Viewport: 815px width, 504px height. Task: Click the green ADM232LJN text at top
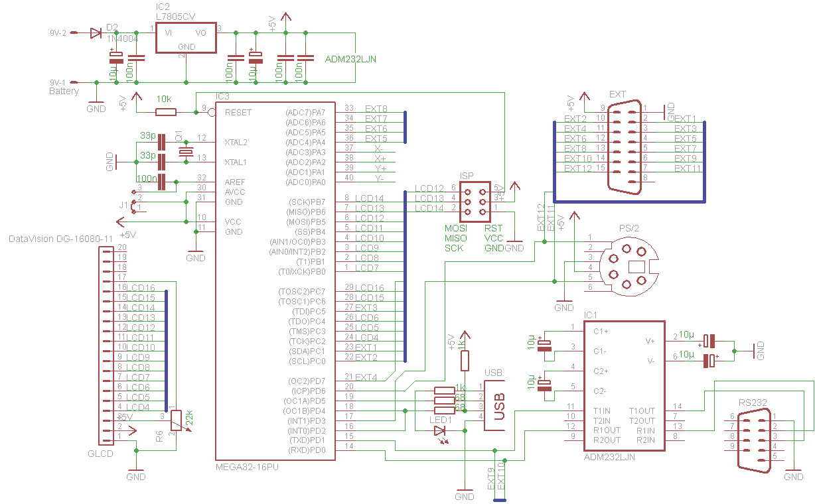click(351, 59)
